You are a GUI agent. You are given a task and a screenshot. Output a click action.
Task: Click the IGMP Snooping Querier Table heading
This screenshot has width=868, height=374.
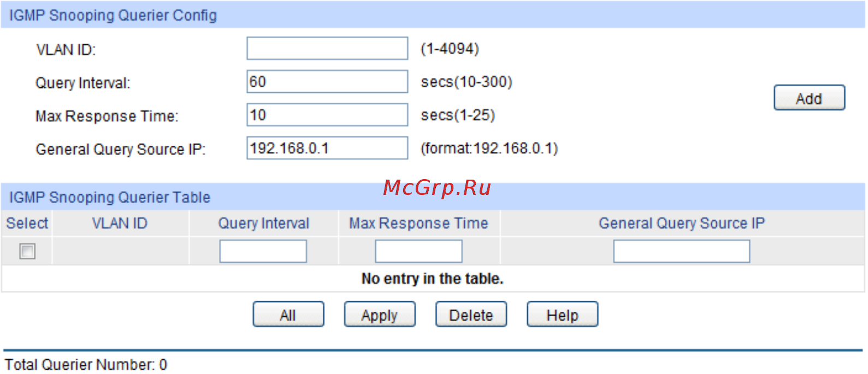pyautogui.click(x=110, y=197)
